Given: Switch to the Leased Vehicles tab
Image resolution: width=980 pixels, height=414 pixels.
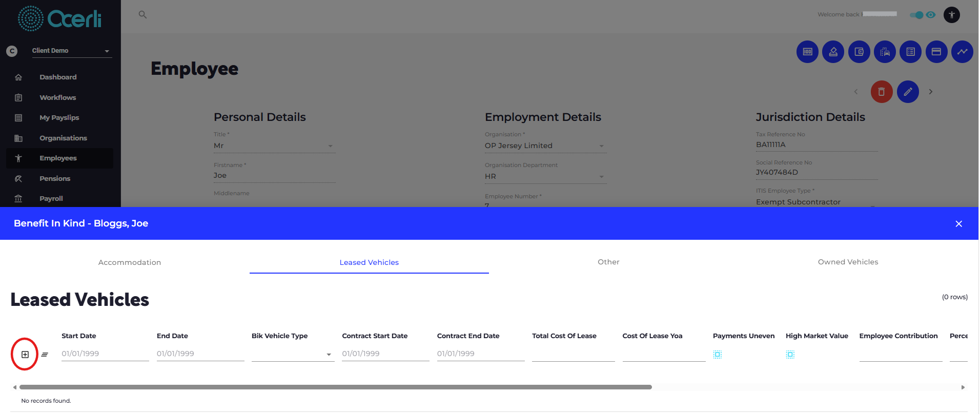Looking at the screenshot, I should [x=369, y=262].
